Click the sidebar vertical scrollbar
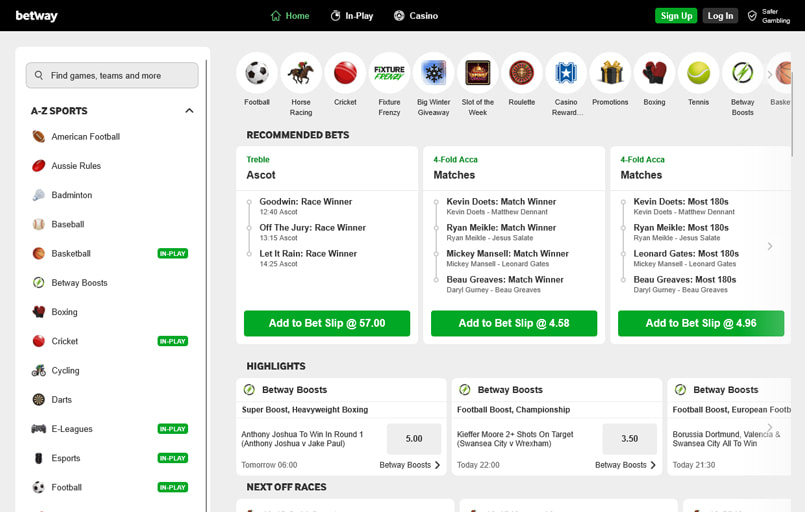805x512 pixels. click(206, 285)
